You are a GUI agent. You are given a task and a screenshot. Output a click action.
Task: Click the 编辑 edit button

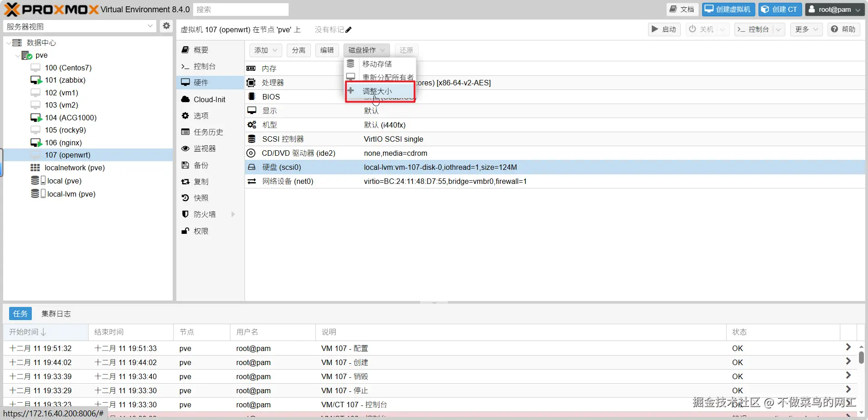327,50
